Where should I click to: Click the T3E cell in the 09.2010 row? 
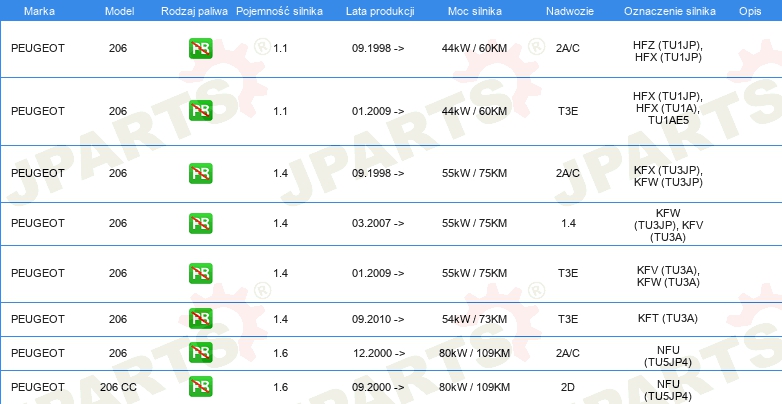coord(568,319)
